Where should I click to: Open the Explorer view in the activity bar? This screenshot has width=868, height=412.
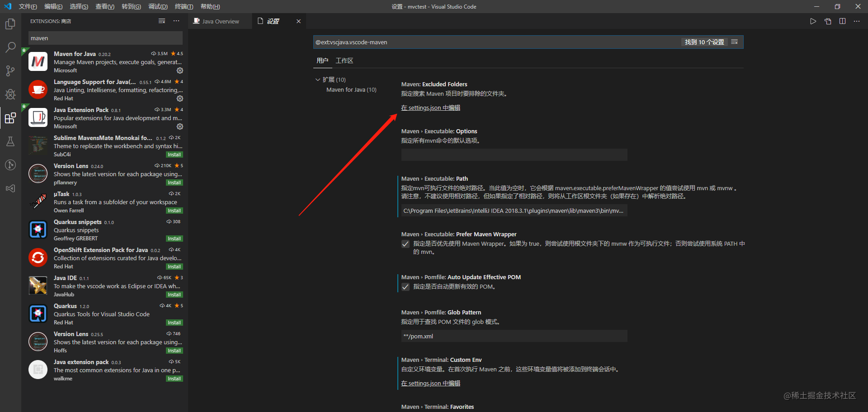coord(10,24)
